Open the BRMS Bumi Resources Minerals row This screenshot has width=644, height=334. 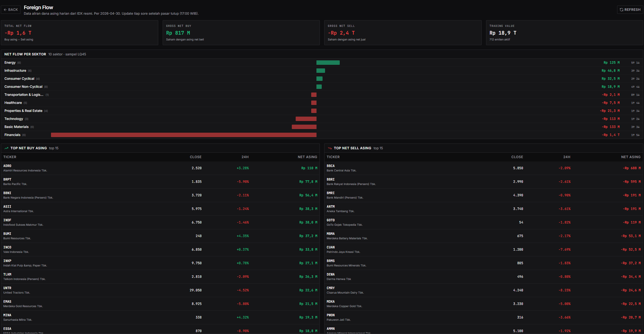point(484,263)
